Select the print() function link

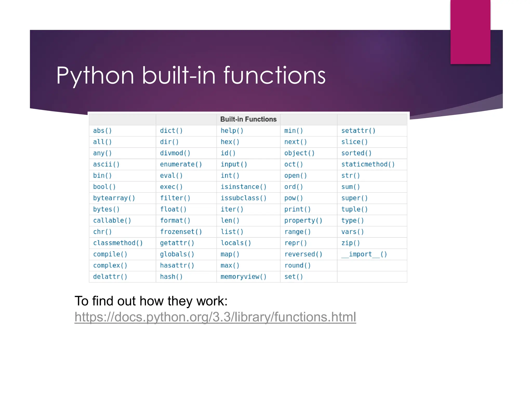[x=297, y=209]
